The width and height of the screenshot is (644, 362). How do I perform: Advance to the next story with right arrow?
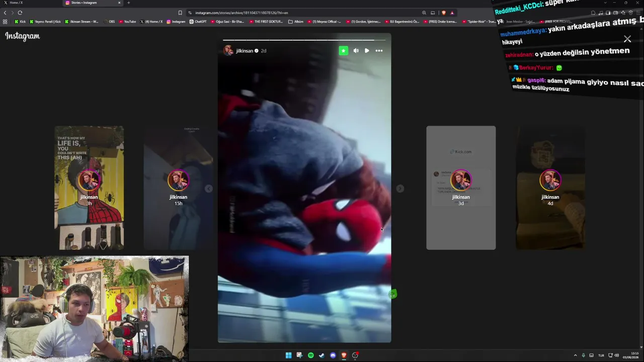click(x=400, y=189)
